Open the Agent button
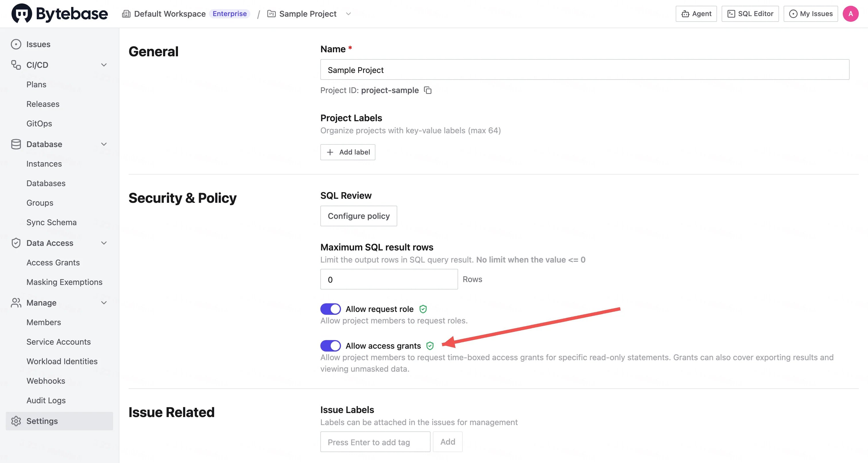 click(696, 14)
